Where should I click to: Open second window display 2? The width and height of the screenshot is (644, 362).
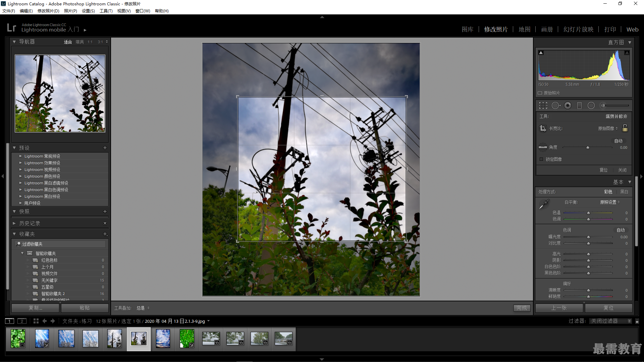[22, 321]
